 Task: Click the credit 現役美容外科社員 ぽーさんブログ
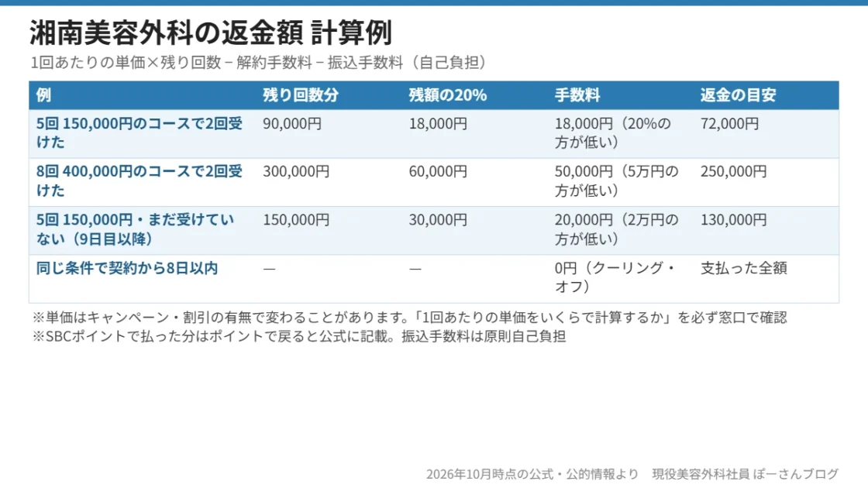745,474
